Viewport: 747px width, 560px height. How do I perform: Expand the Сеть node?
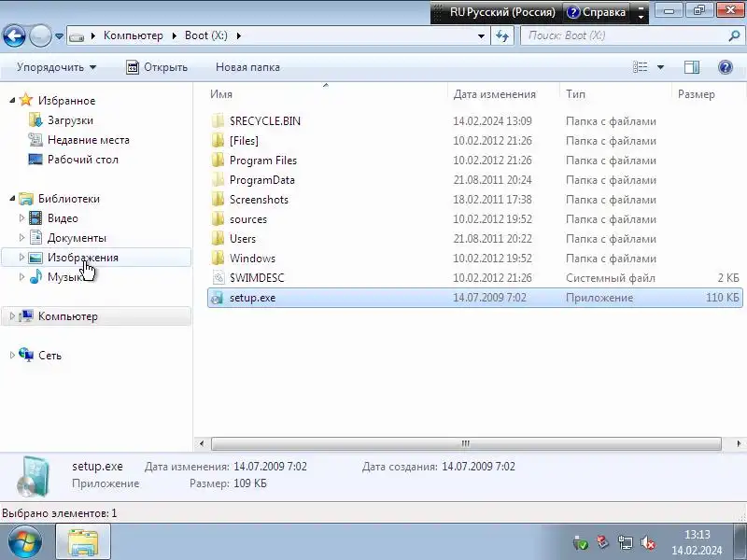click(x=12, y=355)
